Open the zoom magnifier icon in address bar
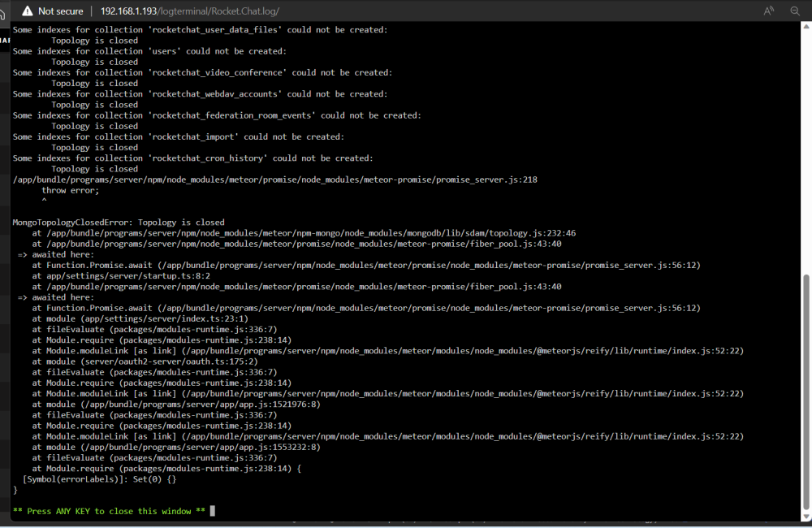This screenshot has width=812, height=528. tap(795, 11)
